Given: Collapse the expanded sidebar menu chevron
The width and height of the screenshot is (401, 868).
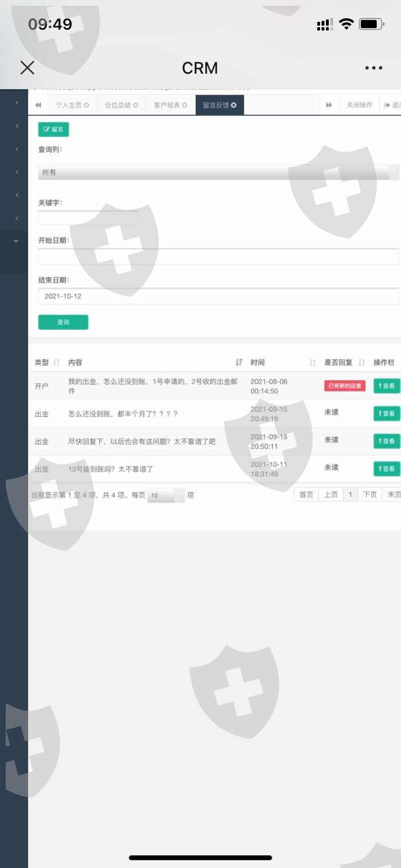Looking at the screenshot, I should (x=16, y=241).
